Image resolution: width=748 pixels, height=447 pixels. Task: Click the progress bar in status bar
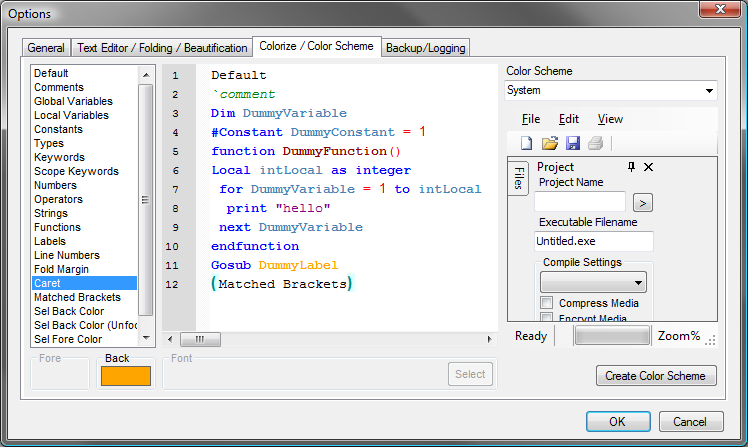[x=613, y=335]
